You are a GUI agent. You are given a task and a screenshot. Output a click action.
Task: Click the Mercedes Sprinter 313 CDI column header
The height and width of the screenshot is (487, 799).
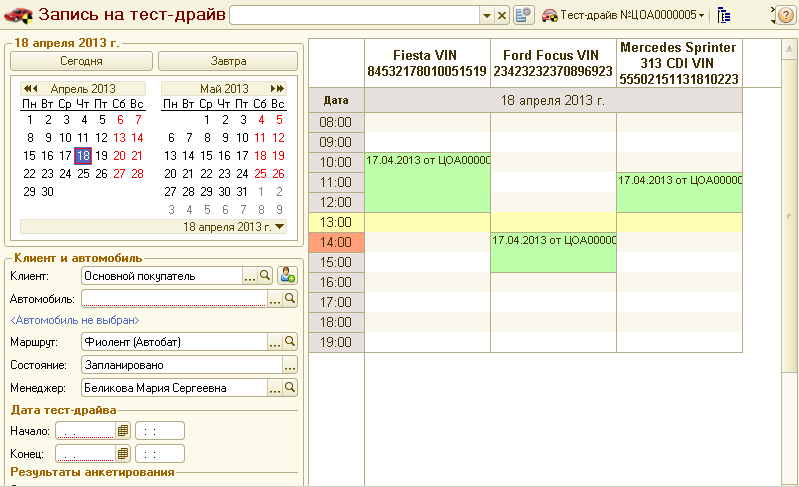pyautogui.click(x=679, y=63)
